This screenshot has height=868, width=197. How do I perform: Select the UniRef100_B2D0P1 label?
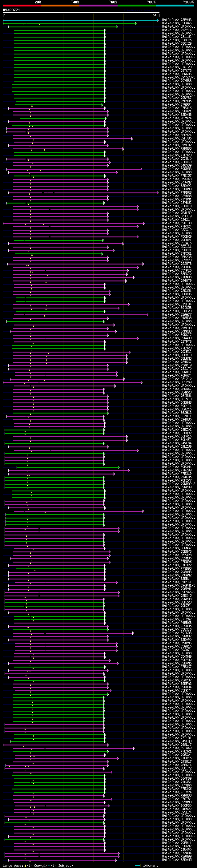(177, 111)
